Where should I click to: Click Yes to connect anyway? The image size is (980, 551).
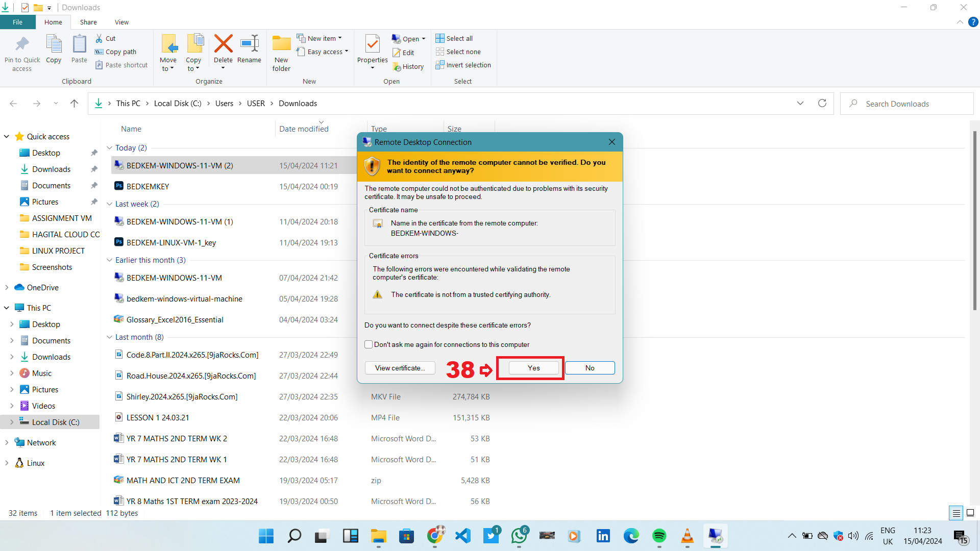(x=533, y=368)
